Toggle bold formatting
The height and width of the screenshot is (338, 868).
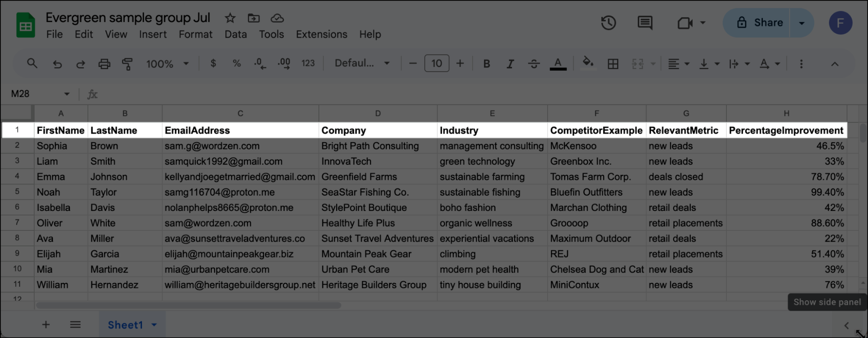coord(487,64)
